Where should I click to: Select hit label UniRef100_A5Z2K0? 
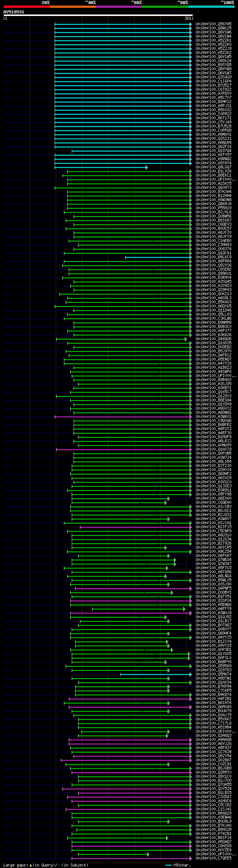tap(213, 45)
